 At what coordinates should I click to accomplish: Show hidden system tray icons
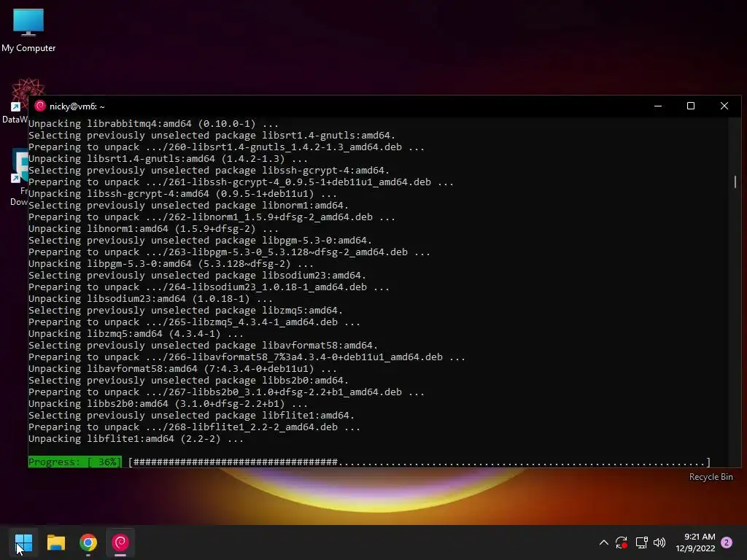(603, 542)
